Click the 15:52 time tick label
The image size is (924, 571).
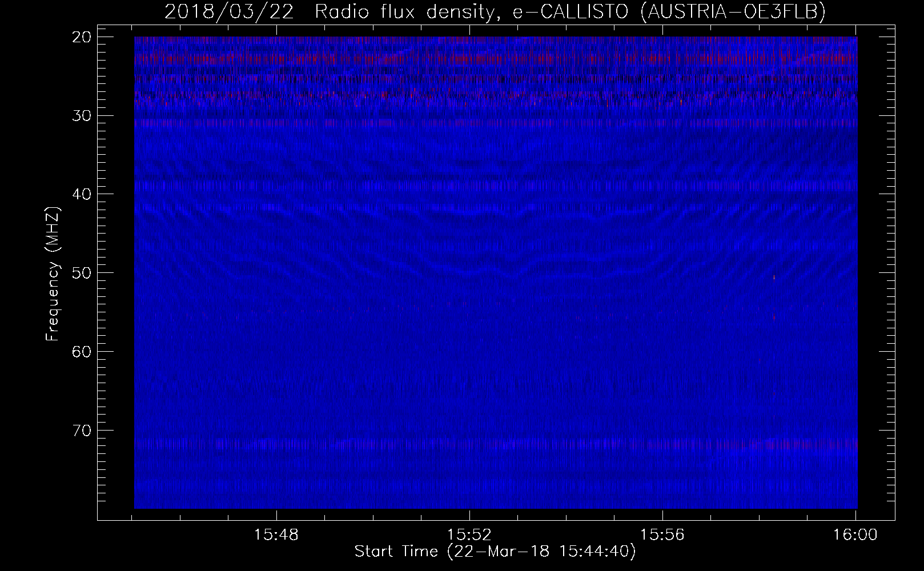pos(469,534)
